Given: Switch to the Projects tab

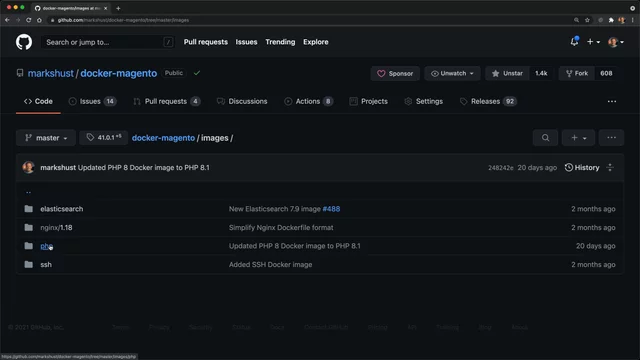Looking at the screenshot, I should 369,101.
